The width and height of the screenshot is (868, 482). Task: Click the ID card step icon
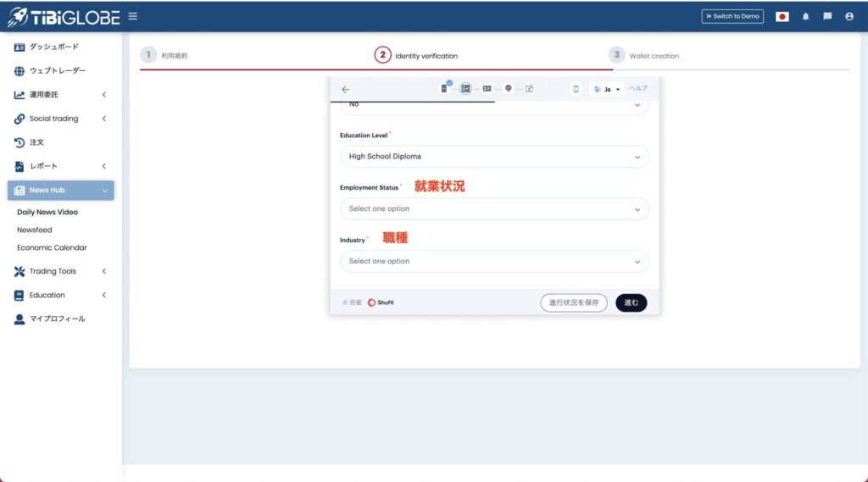point(487,89)
